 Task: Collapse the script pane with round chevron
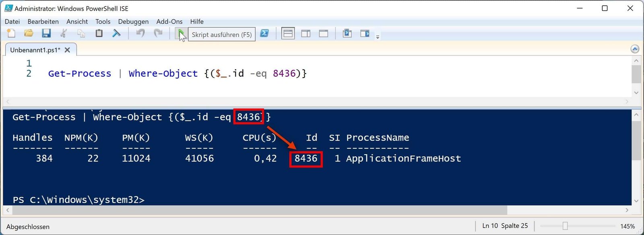[x=635, y=49]
